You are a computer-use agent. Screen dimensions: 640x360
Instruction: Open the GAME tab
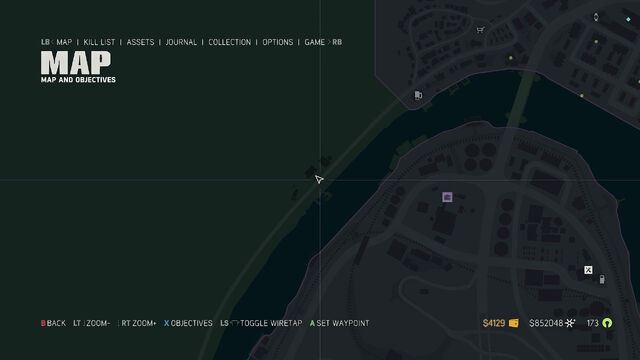pyautogui.click(x=315, y=42)
